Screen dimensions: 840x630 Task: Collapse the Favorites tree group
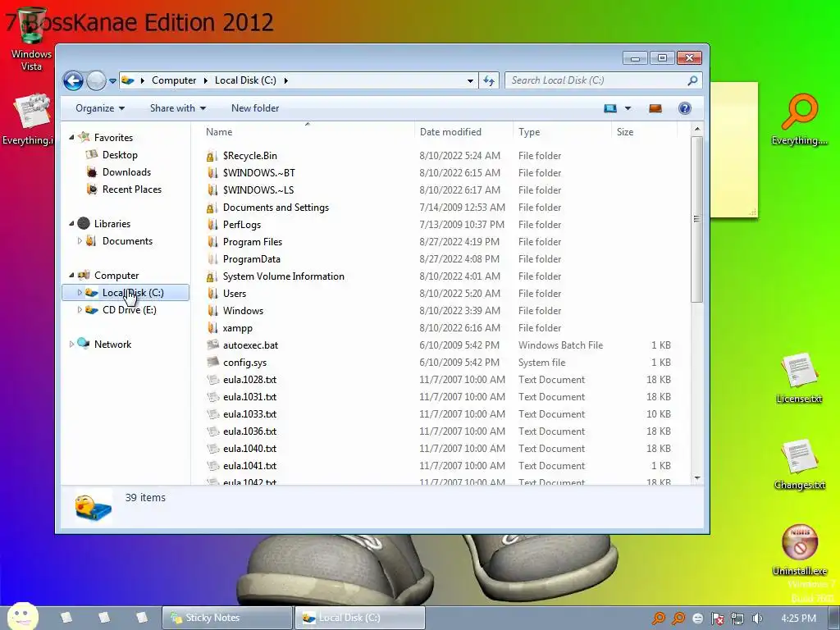pos(71,138)
